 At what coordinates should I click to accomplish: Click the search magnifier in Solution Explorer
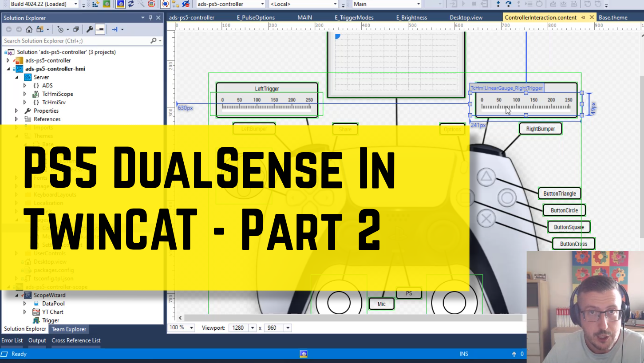[154, 41]
